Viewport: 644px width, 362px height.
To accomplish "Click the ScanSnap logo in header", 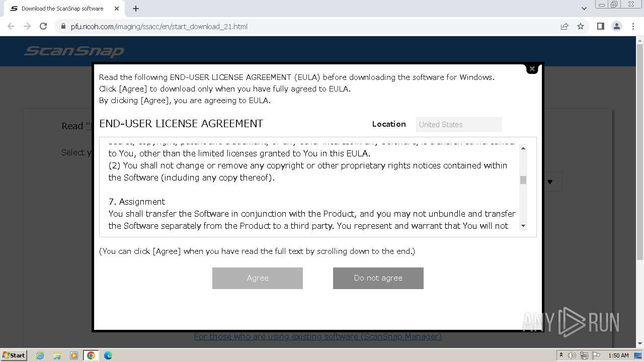I will click(74, 51).
